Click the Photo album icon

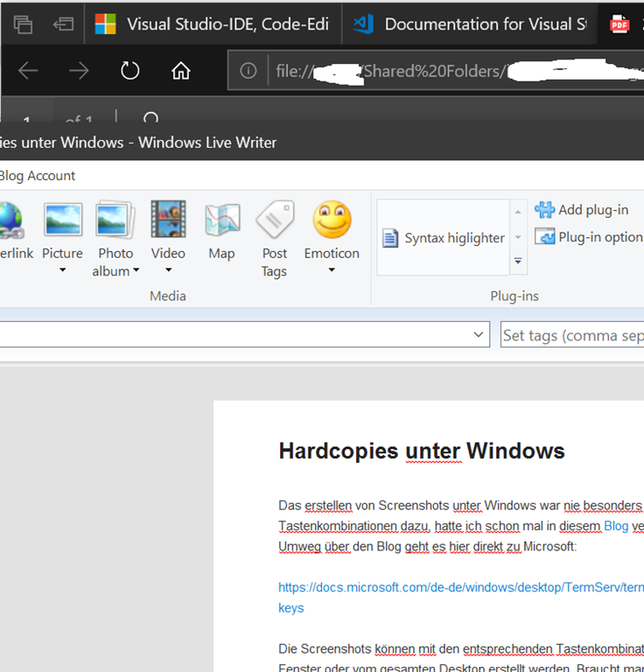click(x=115, y=221)
